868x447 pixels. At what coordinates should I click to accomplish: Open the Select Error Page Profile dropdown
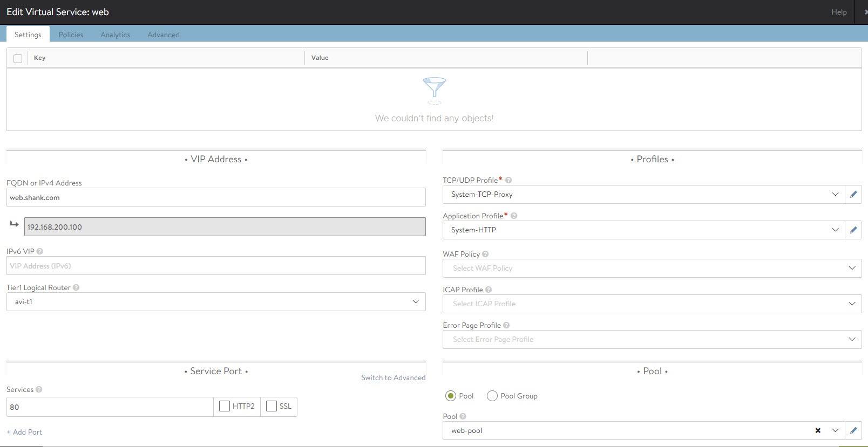point(652,339)
